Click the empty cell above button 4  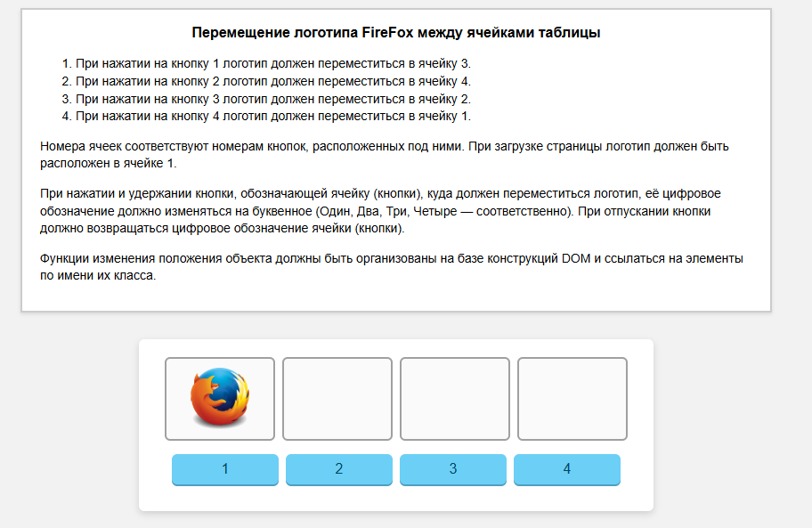572,398
